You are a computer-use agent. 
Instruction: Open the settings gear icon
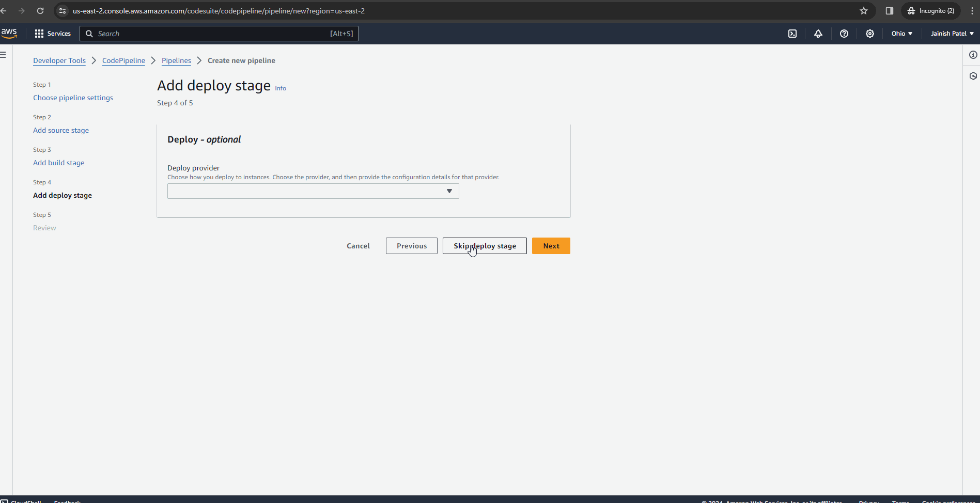(x=870, y=33)
